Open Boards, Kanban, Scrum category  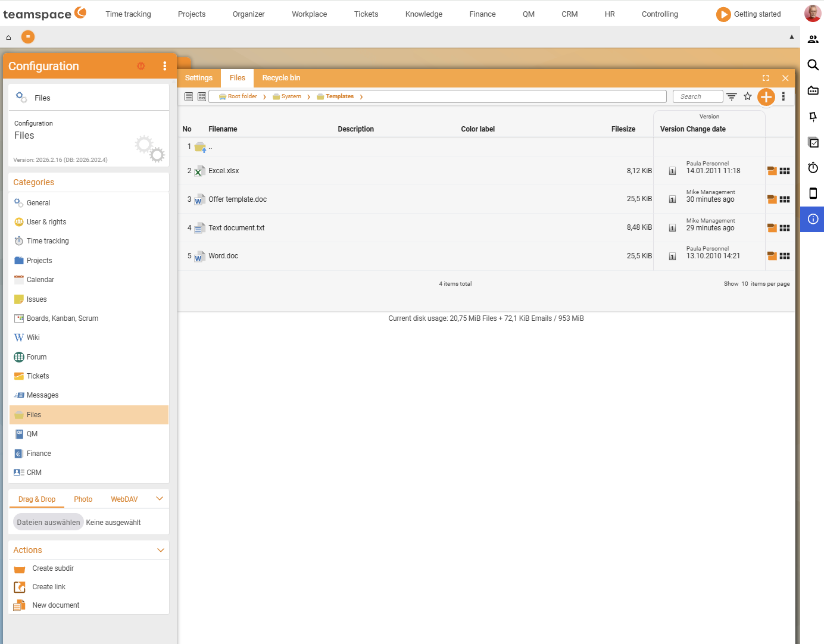pos(89,318)
